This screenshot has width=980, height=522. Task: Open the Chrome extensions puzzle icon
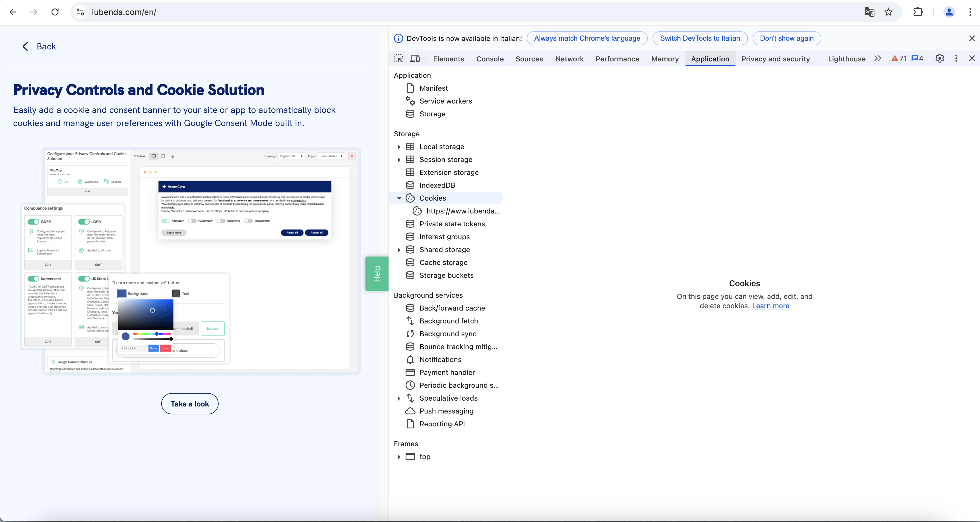click(918, 12)
